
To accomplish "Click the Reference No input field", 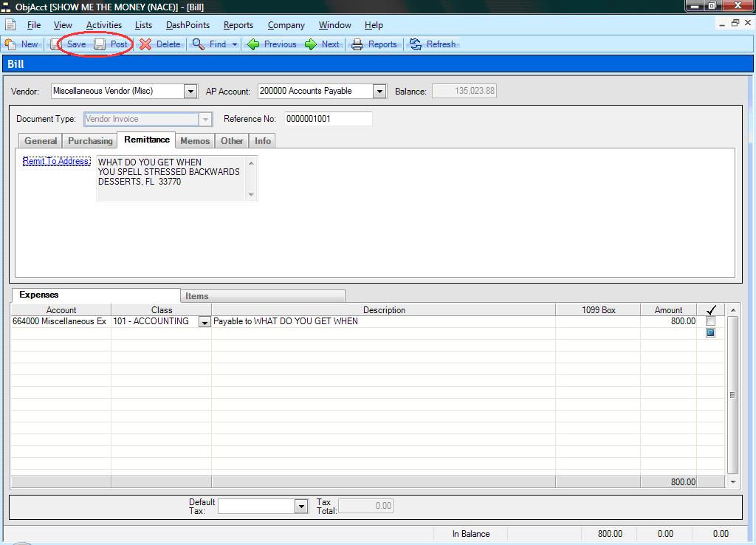I will [328, 119].
